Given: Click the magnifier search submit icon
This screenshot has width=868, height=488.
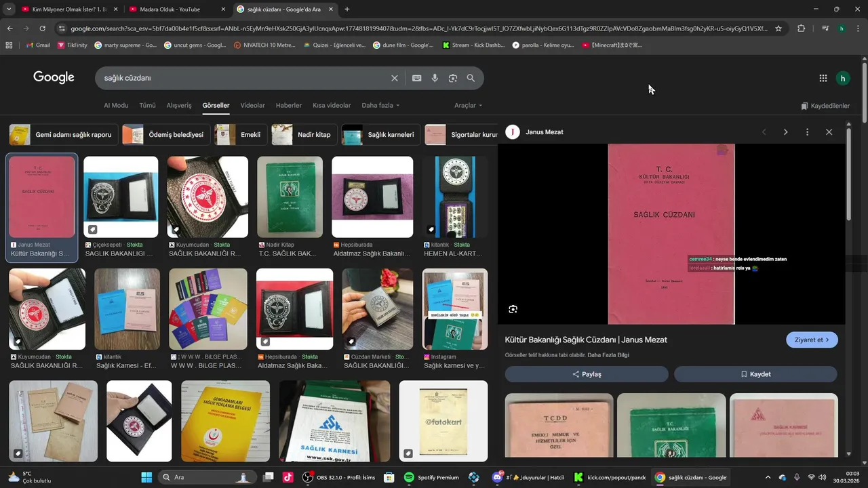Looking at the screenshot, I should pos(471,78).
